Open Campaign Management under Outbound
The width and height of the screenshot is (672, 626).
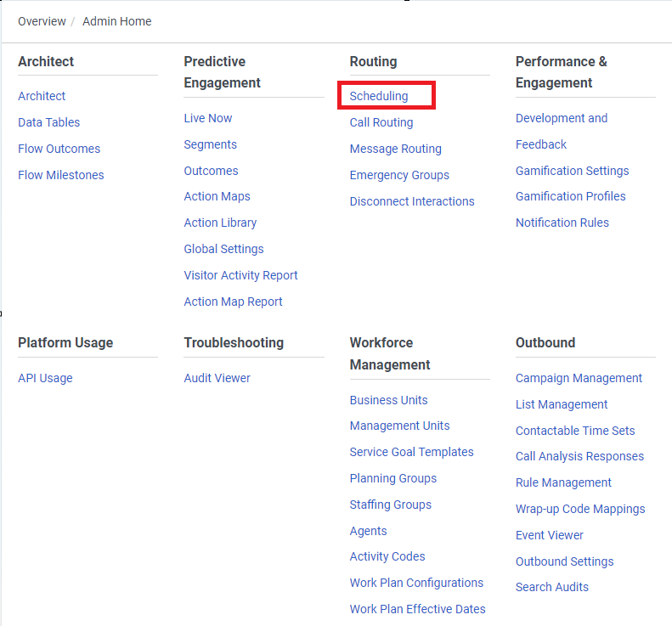point(579,378)
